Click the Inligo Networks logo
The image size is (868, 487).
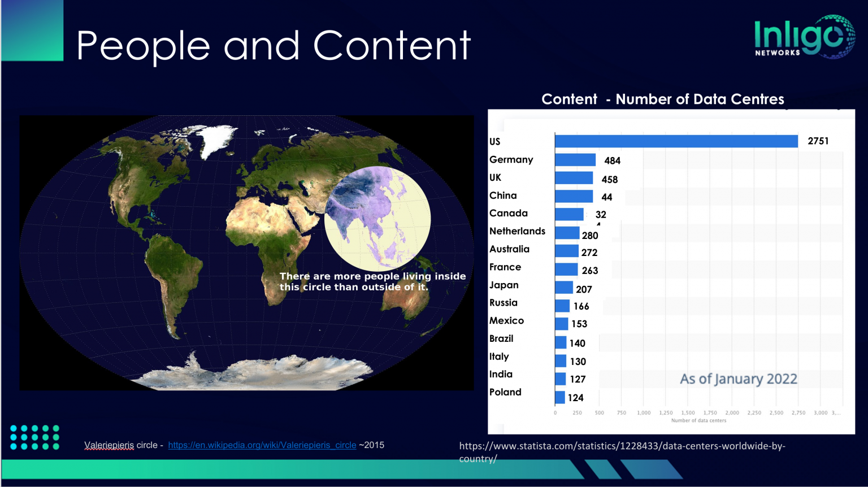804,37
